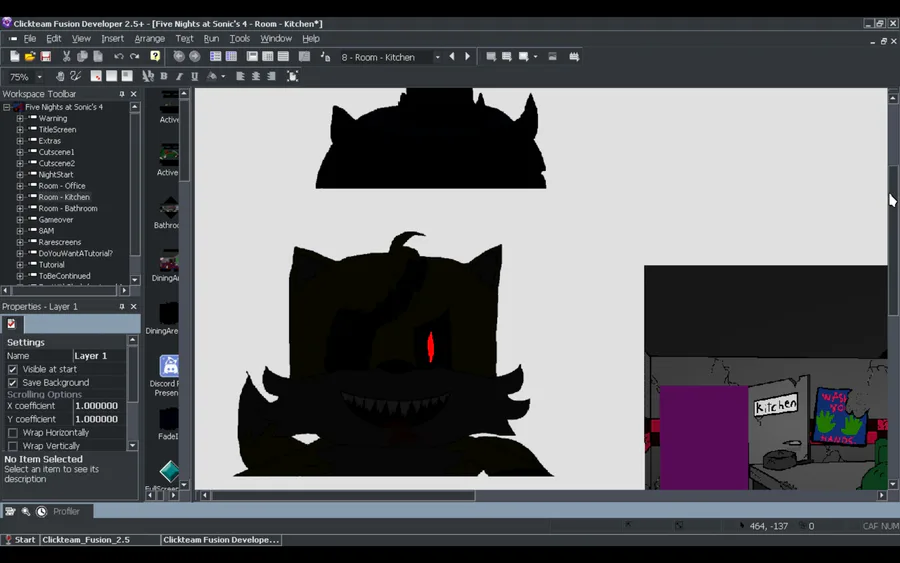This screenshot has width=900, height=563.
Task: Open the zoom 75% dropdown
Action: [x=39, y=77]
